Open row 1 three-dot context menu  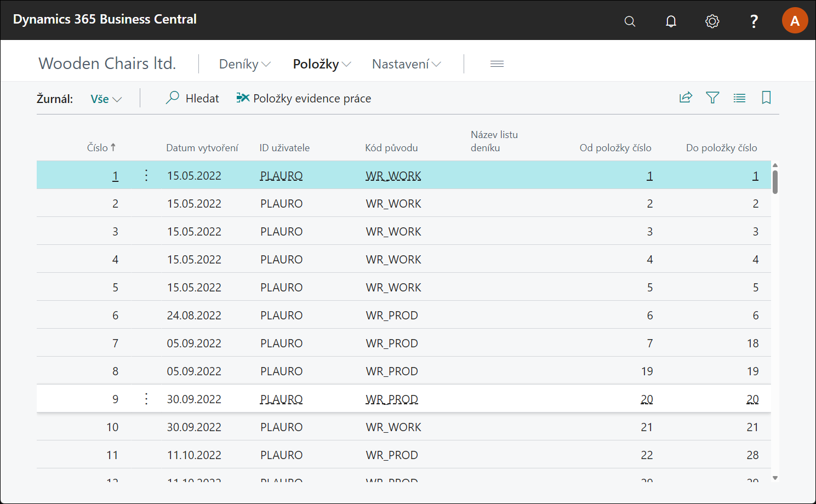(x=146, y=175)
